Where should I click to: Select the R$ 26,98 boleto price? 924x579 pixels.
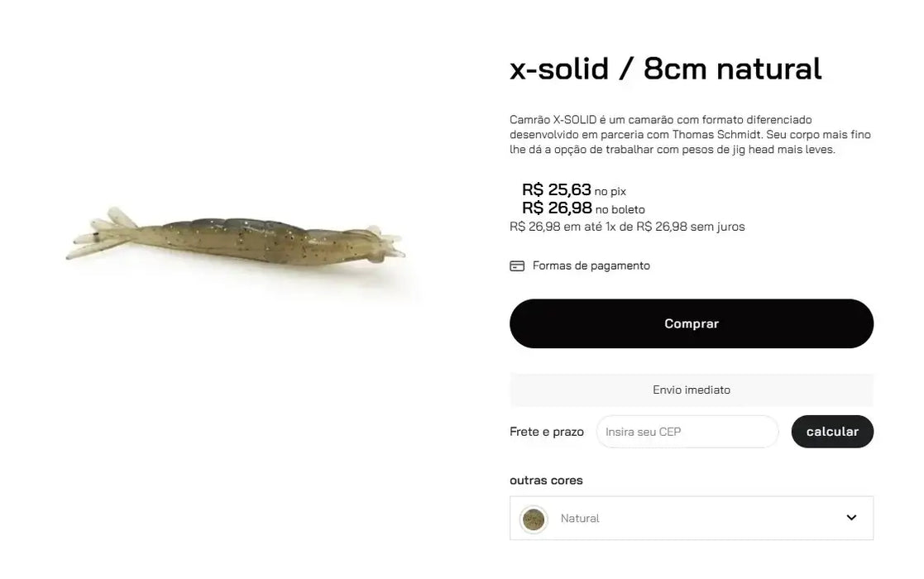(556, 208)
